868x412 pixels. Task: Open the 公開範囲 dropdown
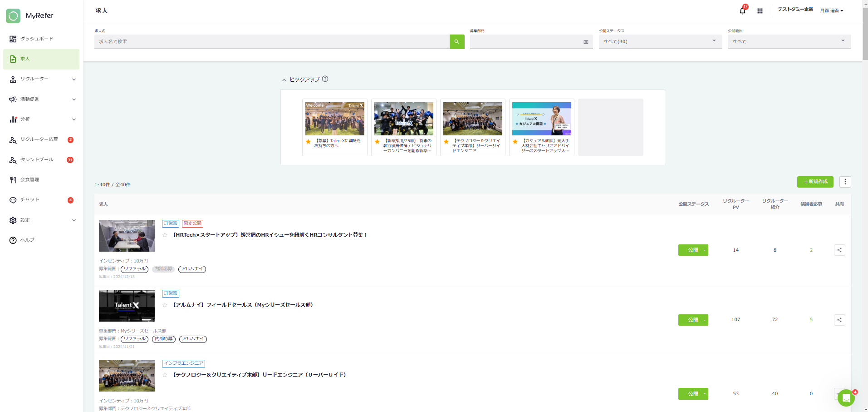click(842, 41)
